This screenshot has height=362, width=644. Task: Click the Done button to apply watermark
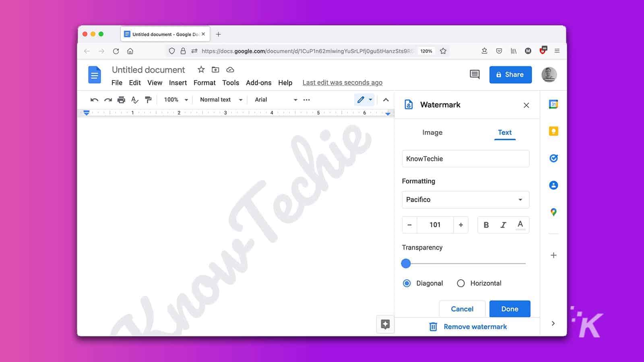(510, 309)
